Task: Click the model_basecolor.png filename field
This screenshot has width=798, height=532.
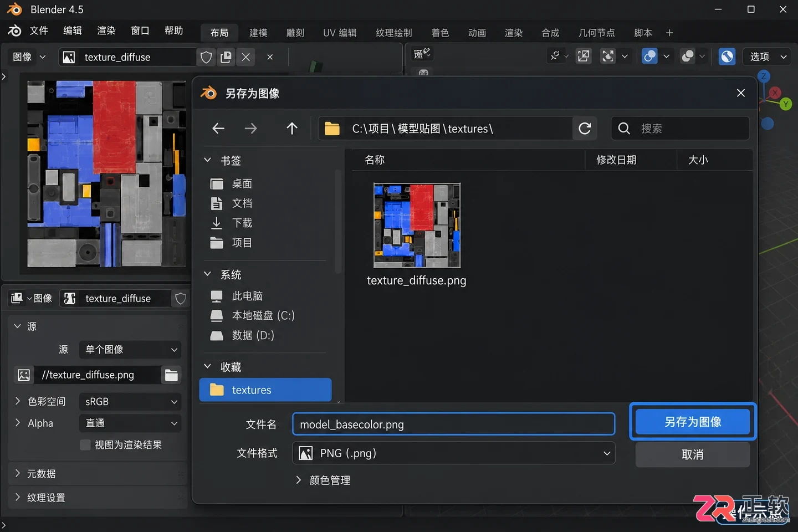Action: click(453, 424)
